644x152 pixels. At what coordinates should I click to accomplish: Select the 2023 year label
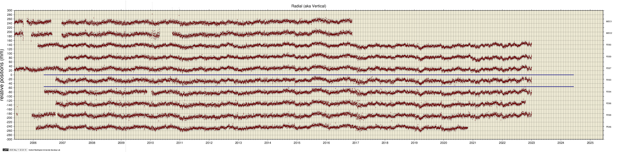pos(531,143)
